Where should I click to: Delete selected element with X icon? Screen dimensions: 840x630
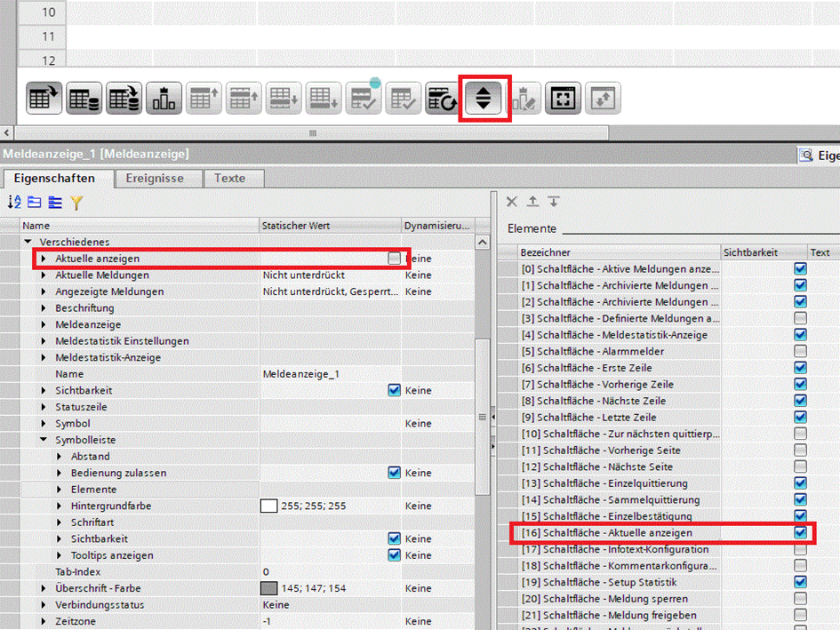pos(512,202)
